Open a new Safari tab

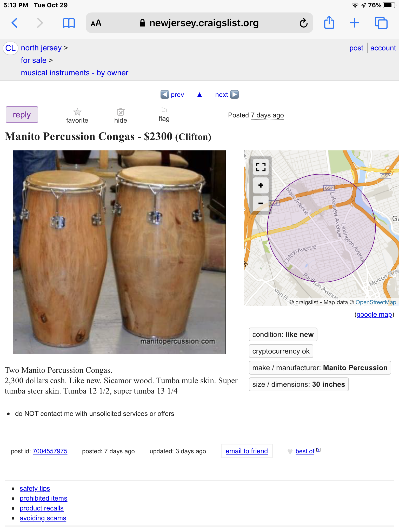coord(354,23)
